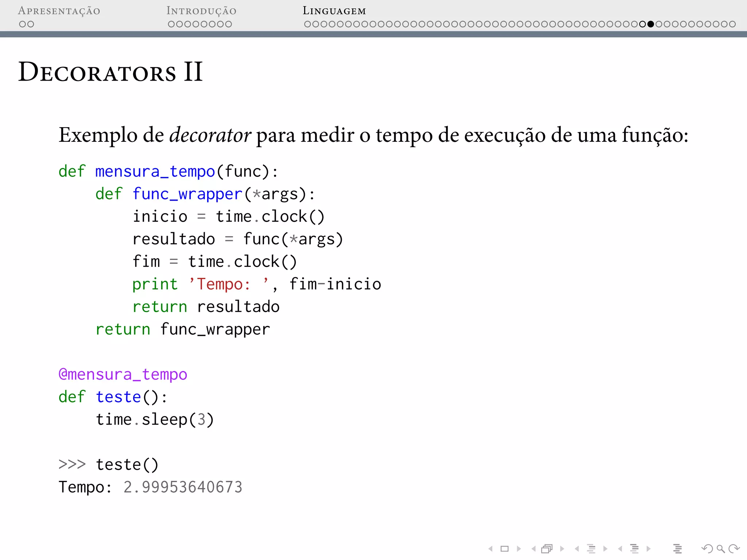Click the go-back curved arrow icon
This screenshot has height=560, width=747.
pyautogui.click(x=707, y=549)
